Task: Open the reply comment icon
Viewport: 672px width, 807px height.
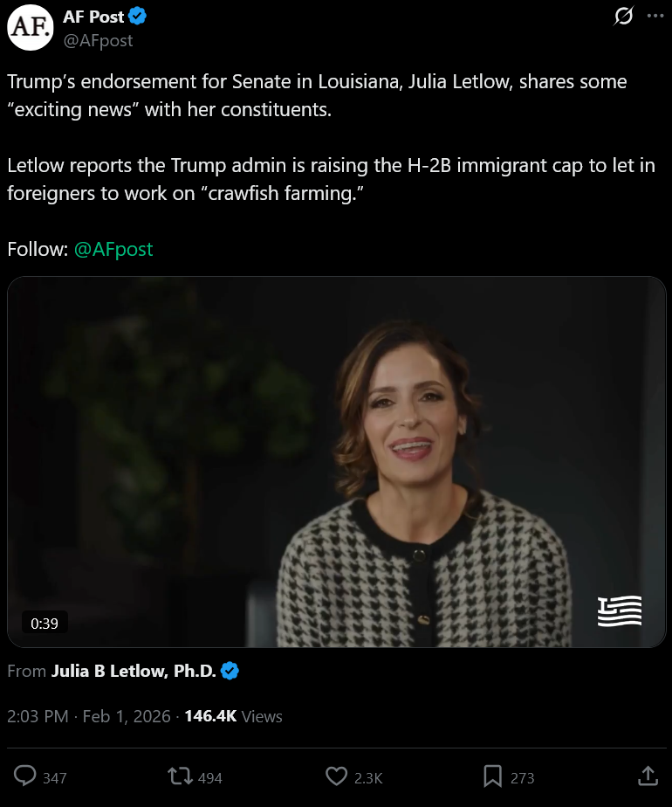Action: [24, 776]
